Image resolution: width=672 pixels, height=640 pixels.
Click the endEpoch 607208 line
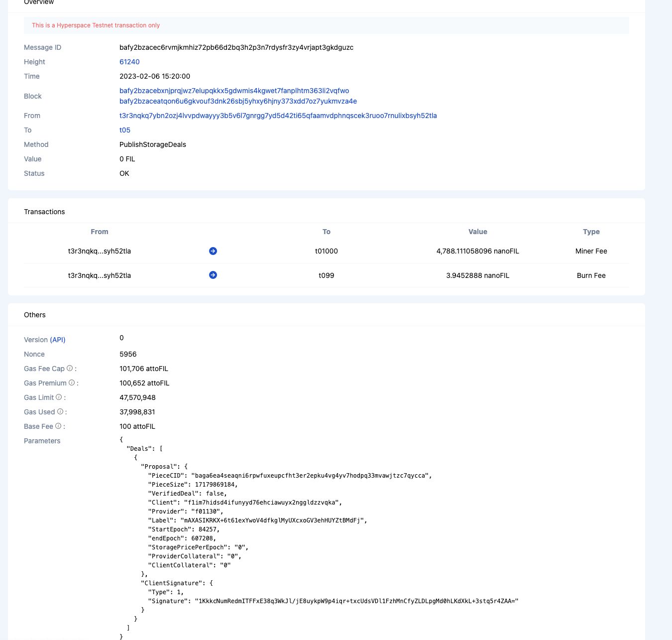tap(182, 538)
